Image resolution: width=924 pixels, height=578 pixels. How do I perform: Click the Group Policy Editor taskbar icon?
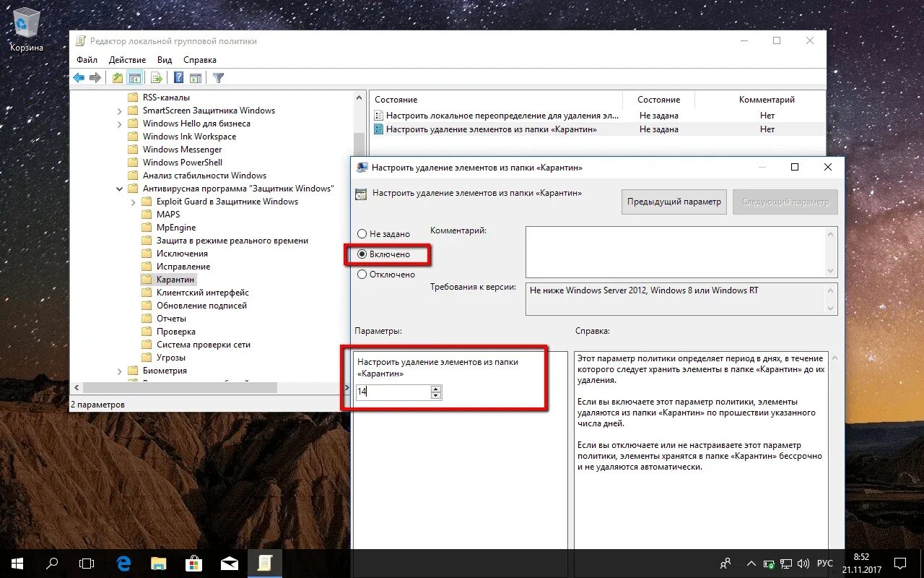[265, 563]
